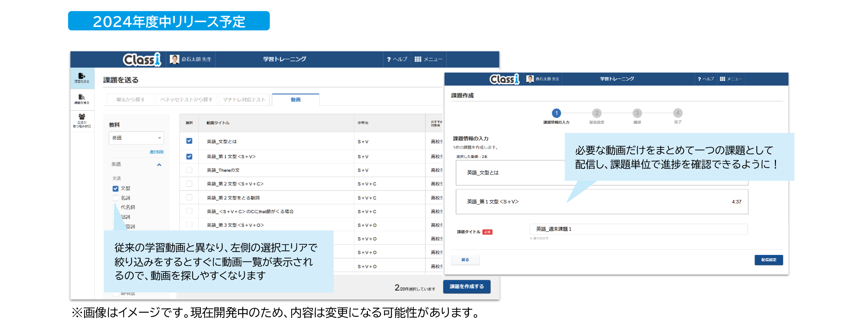Check the 英語_第3文型<S+V+O> video checkbox
The height and width of the screenshot is (333, 868).
pos(189,224)
